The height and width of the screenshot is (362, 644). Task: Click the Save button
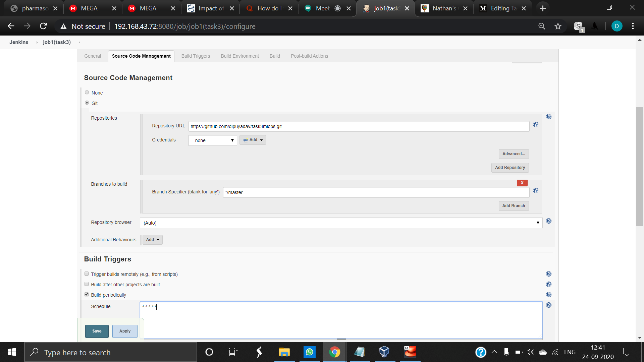97,331
